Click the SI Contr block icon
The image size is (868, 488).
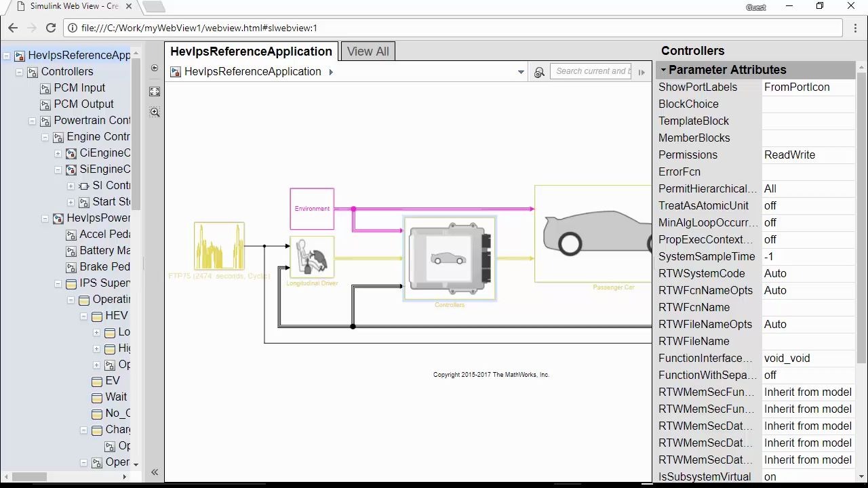pos(84,186)
